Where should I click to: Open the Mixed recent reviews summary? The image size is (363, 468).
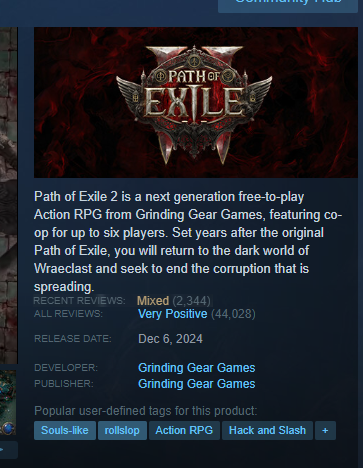click(153, 301)
